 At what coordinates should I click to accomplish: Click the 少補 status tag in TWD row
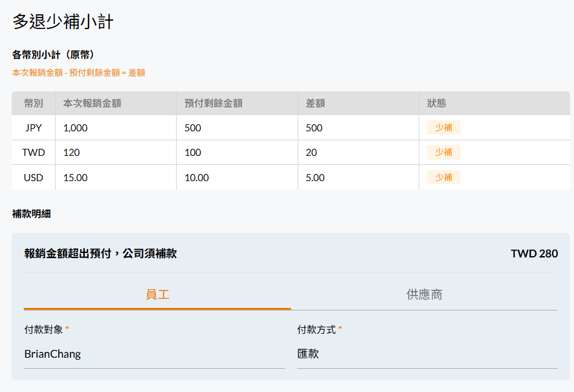click(x=444, y=152)
